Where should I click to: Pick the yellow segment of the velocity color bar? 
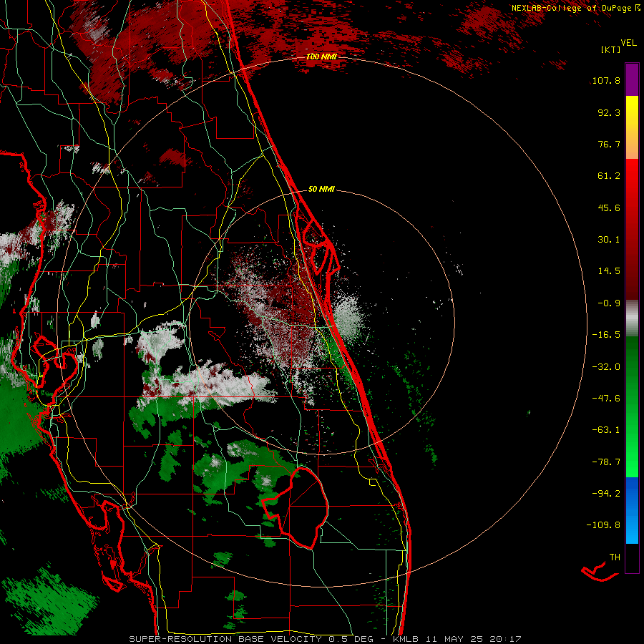pyautogui.click(x=632, y=111)
